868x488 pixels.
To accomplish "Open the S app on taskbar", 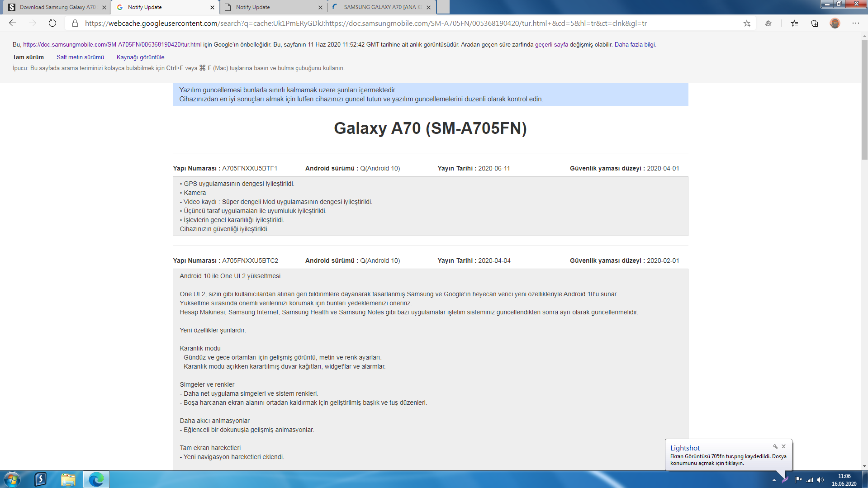I will click(x=41, y=479).
